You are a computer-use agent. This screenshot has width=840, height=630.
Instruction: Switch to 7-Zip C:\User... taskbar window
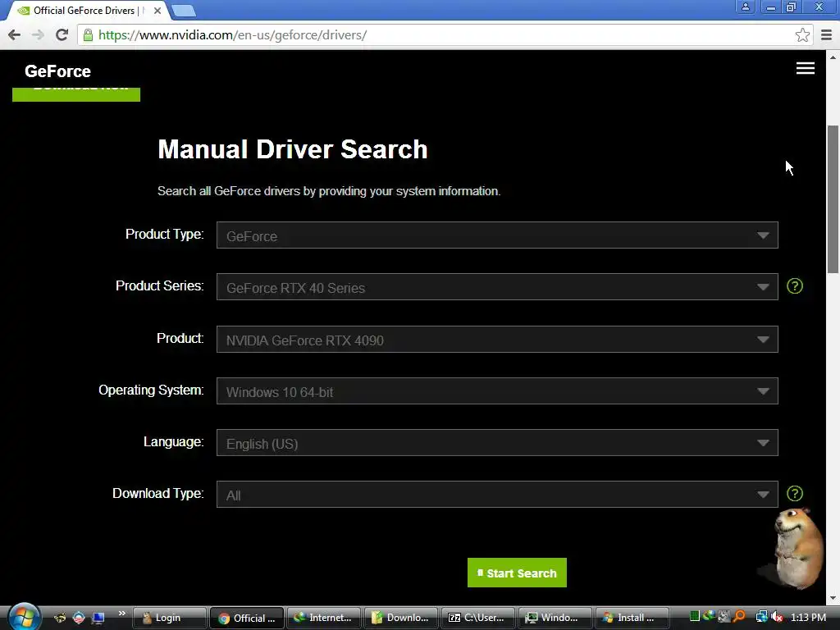pos(478,618)
